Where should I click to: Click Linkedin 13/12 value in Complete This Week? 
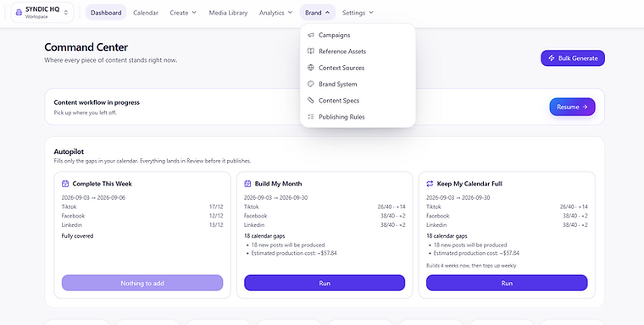216,225
